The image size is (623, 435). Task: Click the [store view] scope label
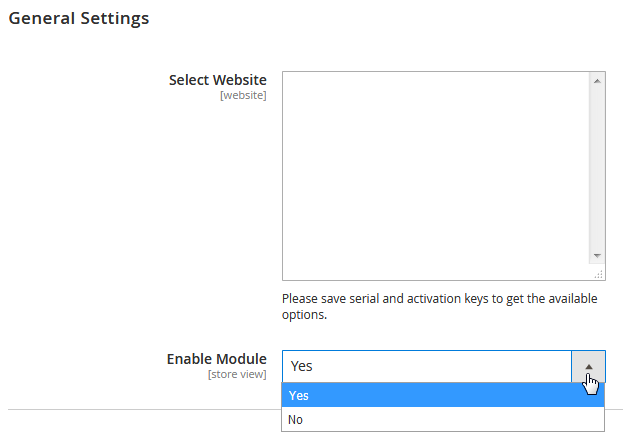(237, 374)
